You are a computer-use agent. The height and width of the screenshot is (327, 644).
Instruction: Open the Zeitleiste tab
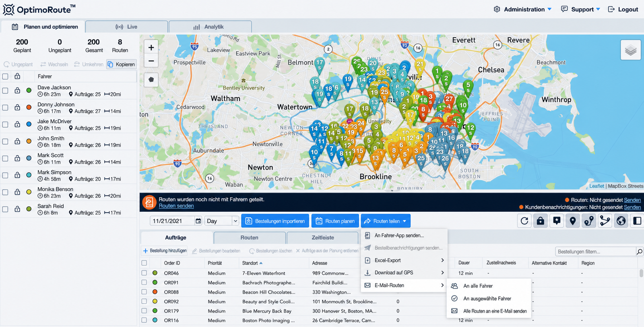(x=323, y=238)
